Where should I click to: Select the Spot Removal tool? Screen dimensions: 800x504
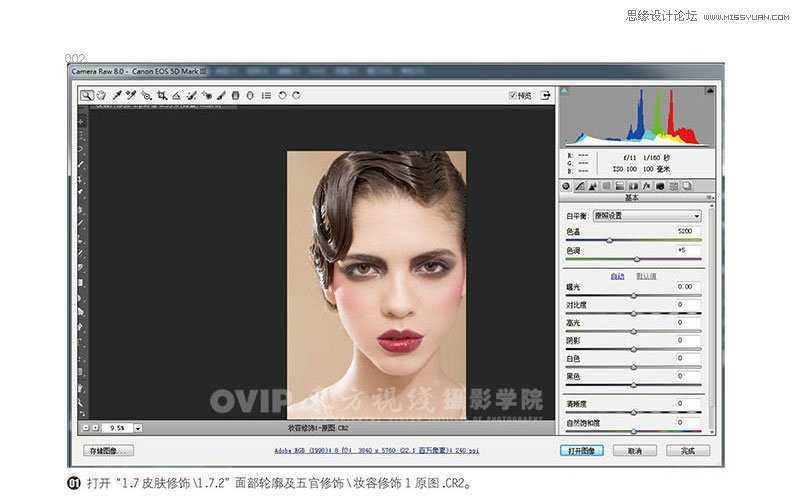pyautogui.click(x=192, y=95)
